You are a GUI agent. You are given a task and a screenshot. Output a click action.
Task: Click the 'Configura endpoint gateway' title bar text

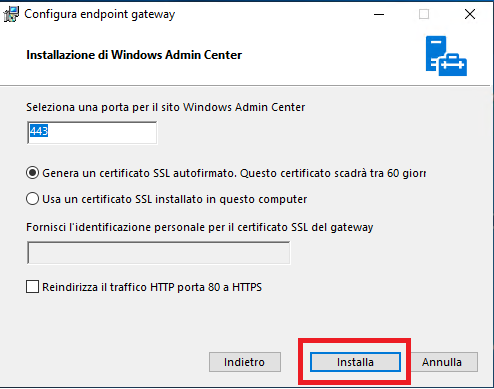coord(100,14)
